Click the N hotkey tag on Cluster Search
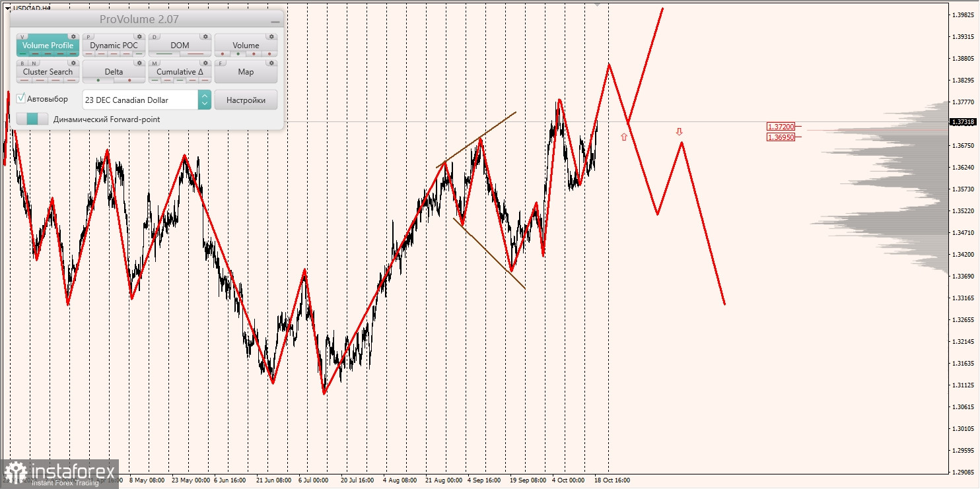Image resolution: width=980 pixels, height=489 pixels. click(34, 63)
